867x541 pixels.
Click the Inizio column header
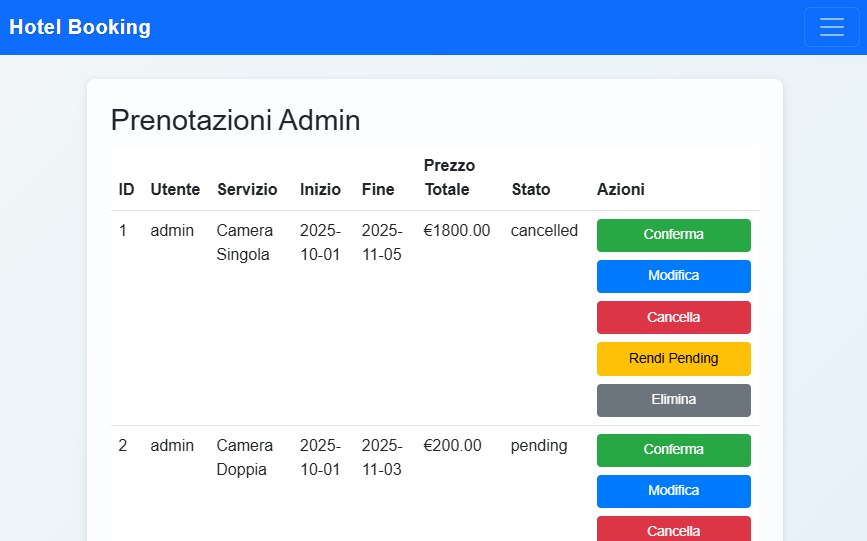coord(320,189)
